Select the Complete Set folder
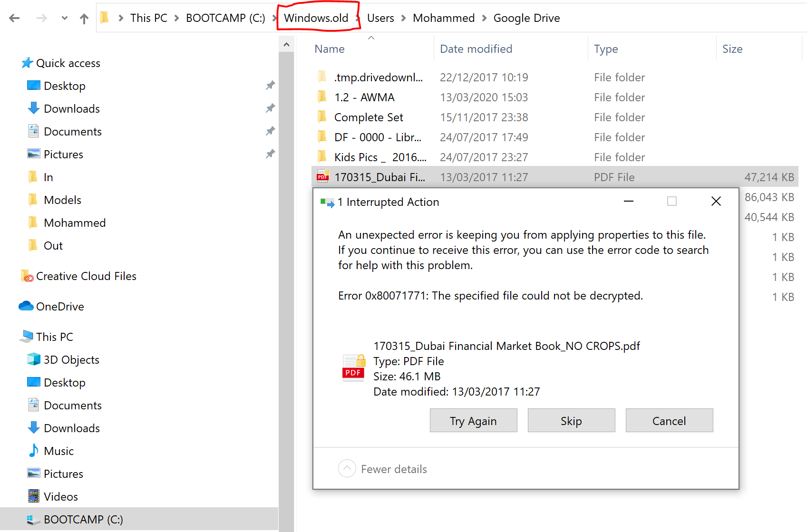The image size is (807, 532). tap(369, 117)
